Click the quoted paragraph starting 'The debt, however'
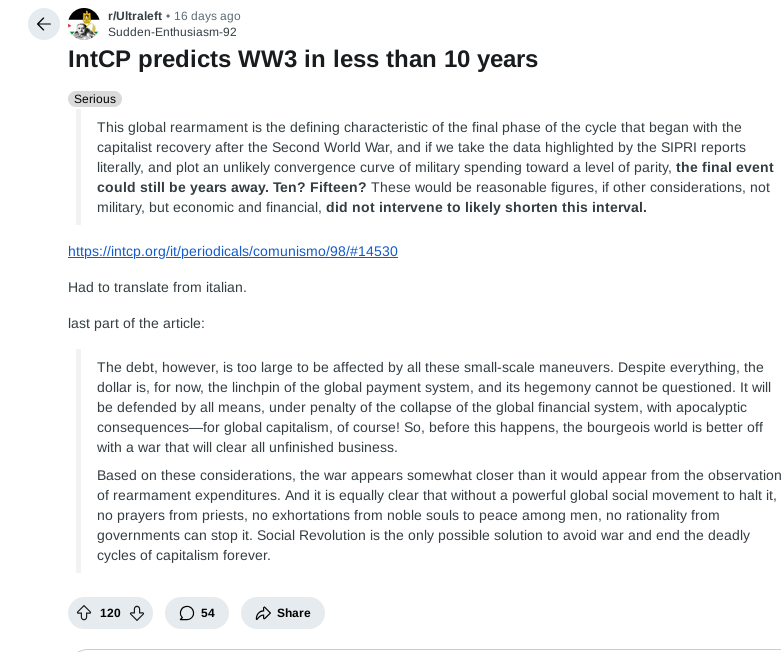The image size is (781, 652). click(x=430, y=407)
